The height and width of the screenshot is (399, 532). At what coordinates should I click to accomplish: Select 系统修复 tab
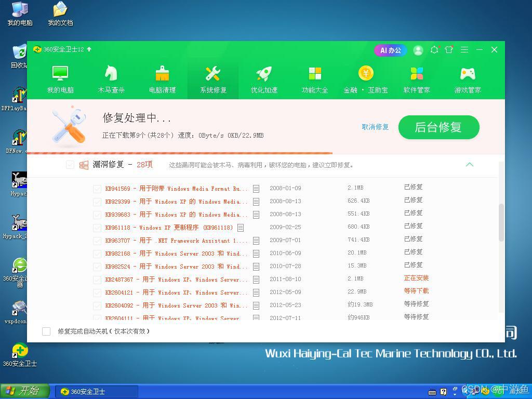[x=213, y=79]
